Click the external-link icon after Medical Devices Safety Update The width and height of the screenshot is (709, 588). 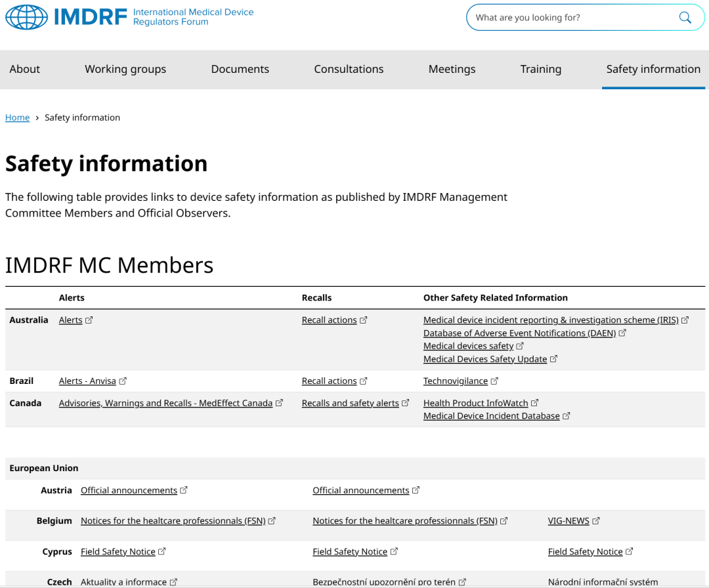click(554, 359)
